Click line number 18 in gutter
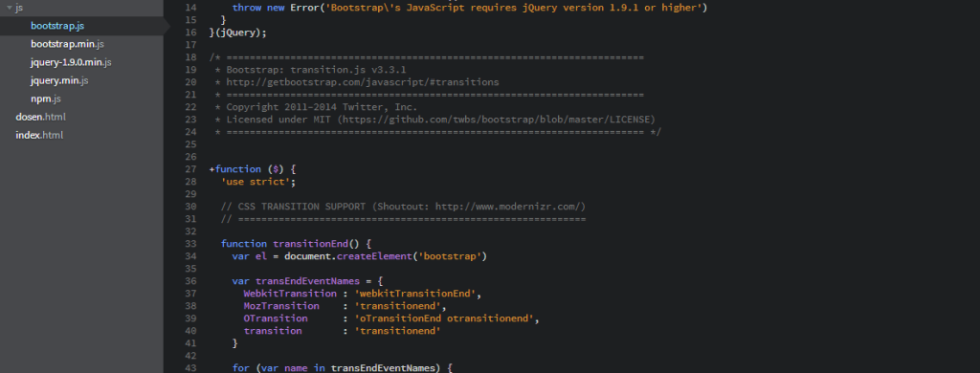This screenshot has height=373, width=980. point(191,57)
